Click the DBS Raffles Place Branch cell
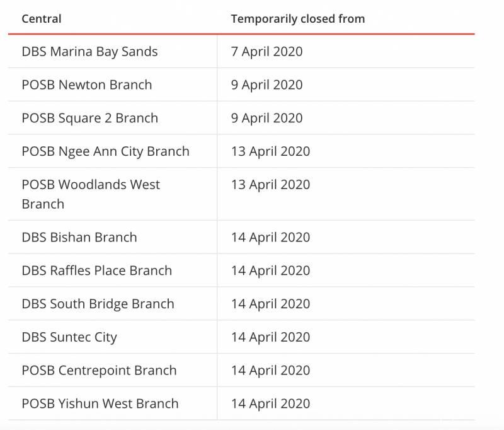The height and width of the screenshot is (430, 504). [x=96, y=271]
